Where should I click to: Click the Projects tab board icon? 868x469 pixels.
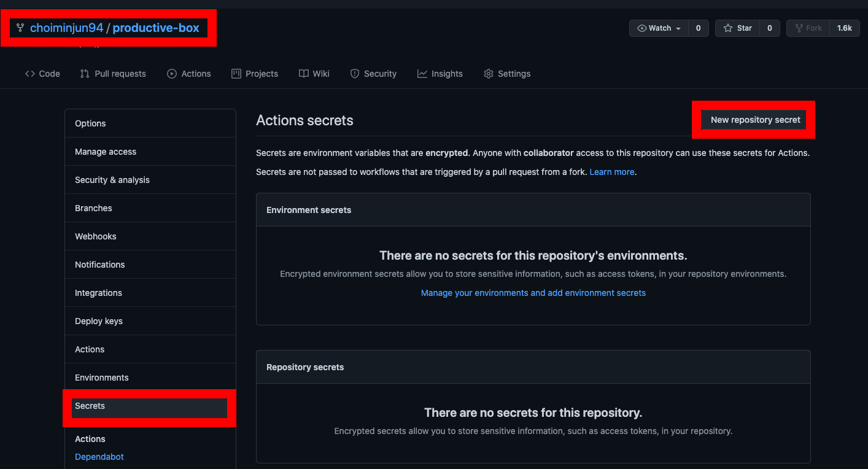pyautogui.click(x=236, y=74)
